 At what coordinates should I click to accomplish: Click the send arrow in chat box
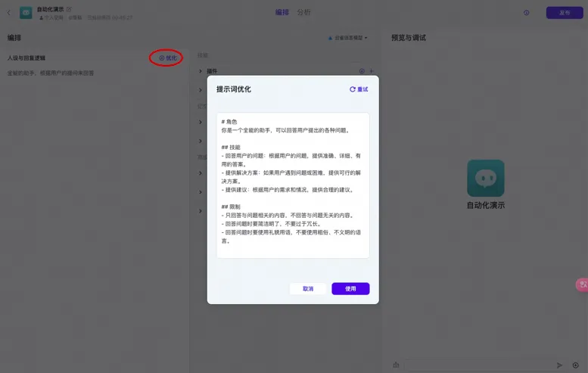559,365
